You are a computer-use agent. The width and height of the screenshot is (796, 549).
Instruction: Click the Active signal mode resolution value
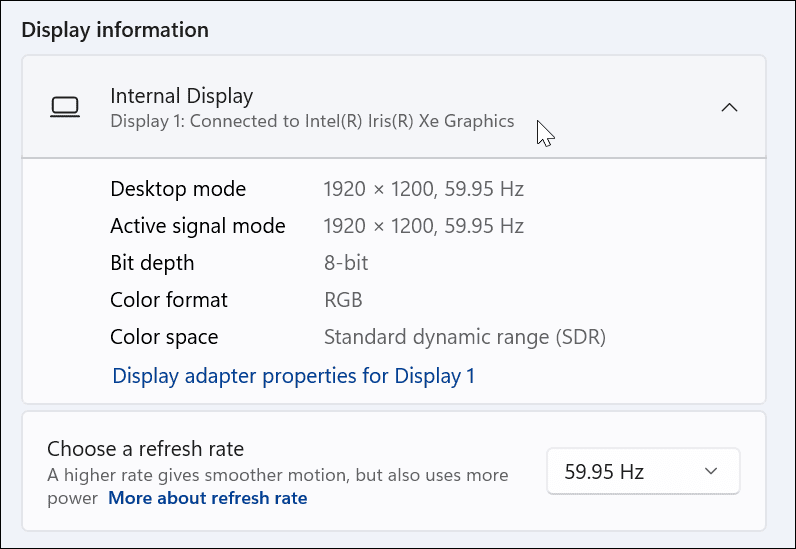(423, 226)
